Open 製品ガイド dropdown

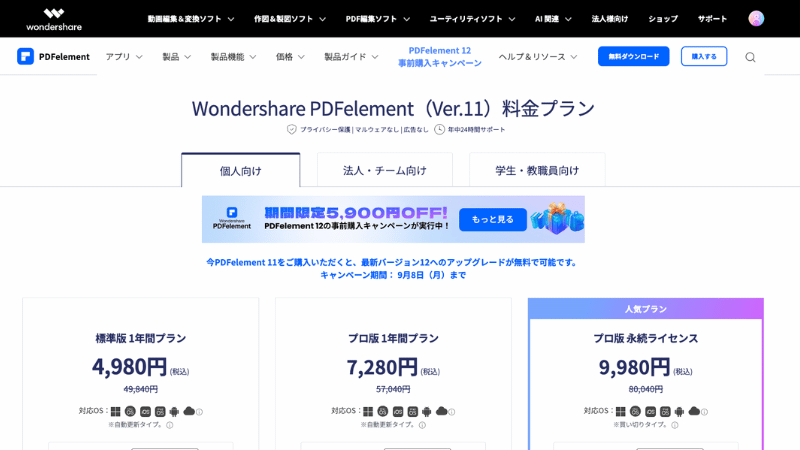352,57
